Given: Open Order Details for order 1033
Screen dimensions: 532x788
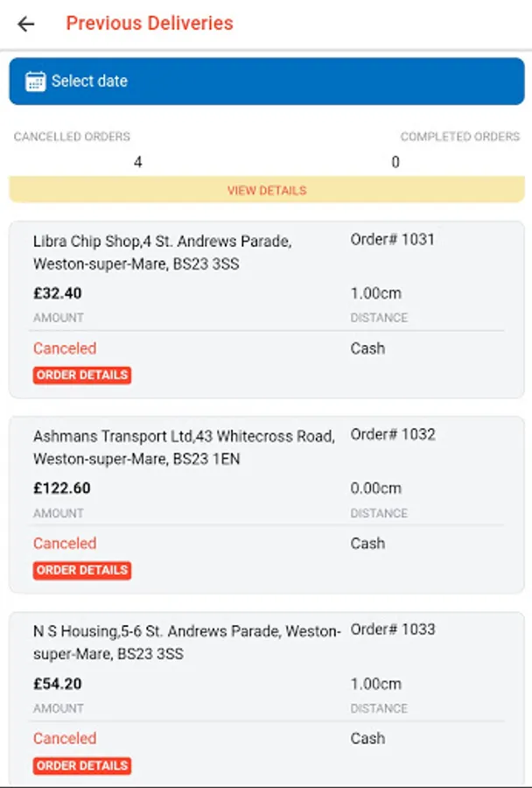Looking at the screenshot, I should [82, 765].
